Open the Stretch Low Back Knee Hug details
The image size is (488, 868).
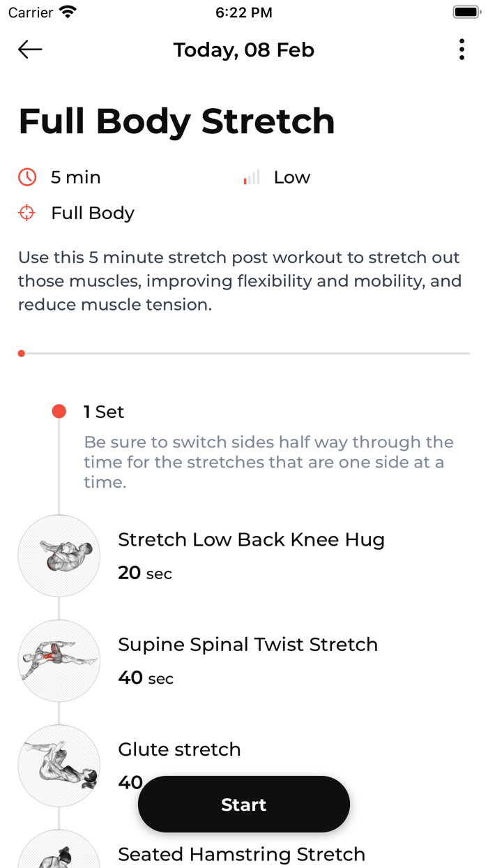coord(251,539)
